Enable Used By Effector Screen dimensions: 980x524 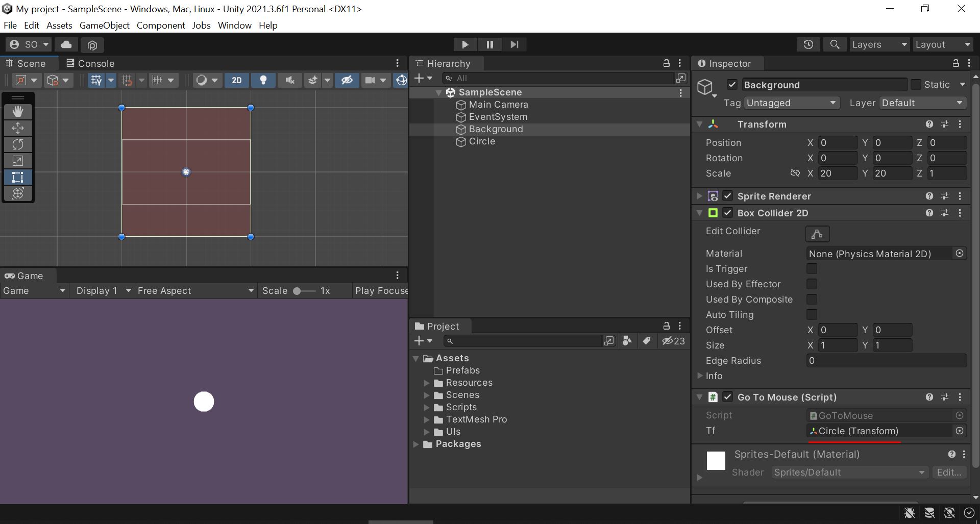point(812,284)
